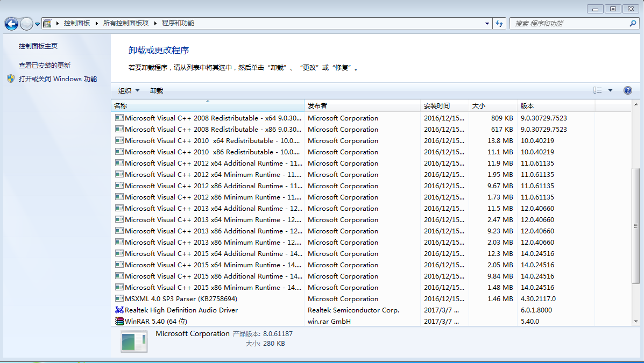Click the view mode icon in toolbar
This screenshot has height=363, width=644.
coord(598,90)
